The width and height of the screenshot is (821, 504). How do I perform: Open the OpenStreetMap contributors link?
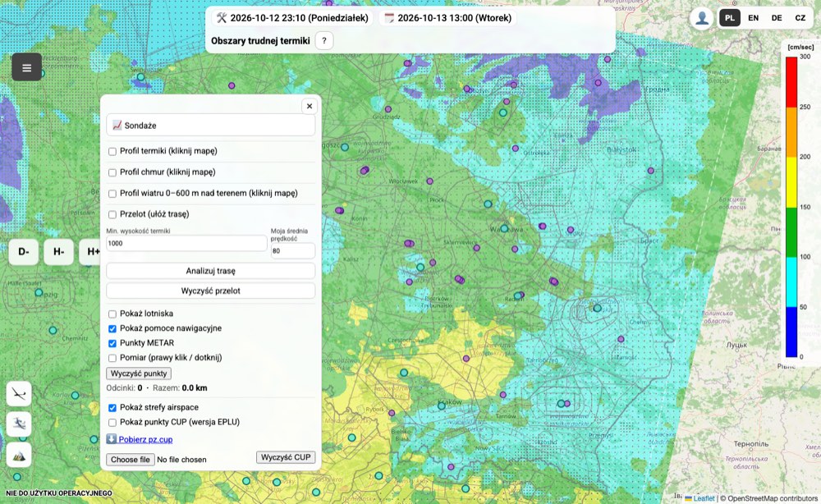773,499
